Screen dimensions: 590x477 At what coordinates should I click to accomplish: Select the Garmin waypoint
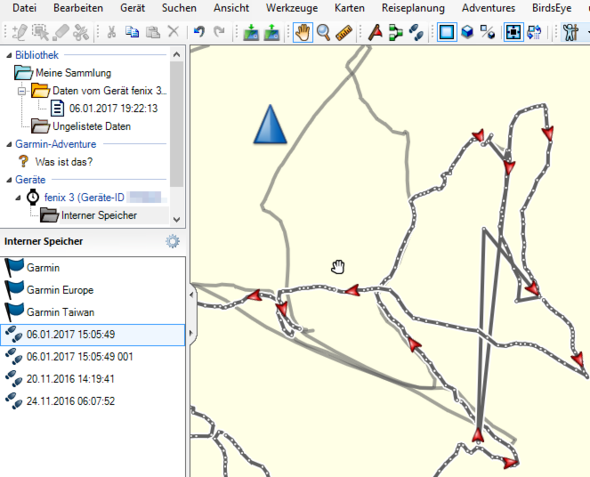[93, 267]
